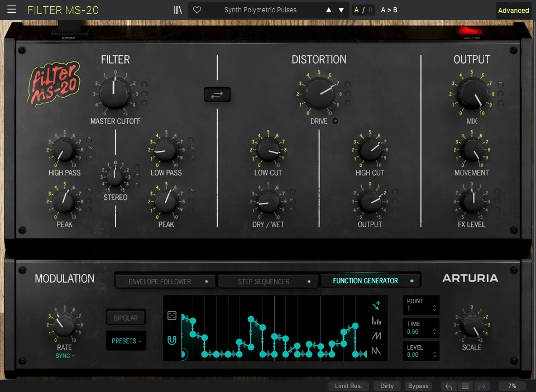This screenshot has height=392, width=536.
Task: Enable the Bipolar mode button
Action: click(x=126, y=318)
